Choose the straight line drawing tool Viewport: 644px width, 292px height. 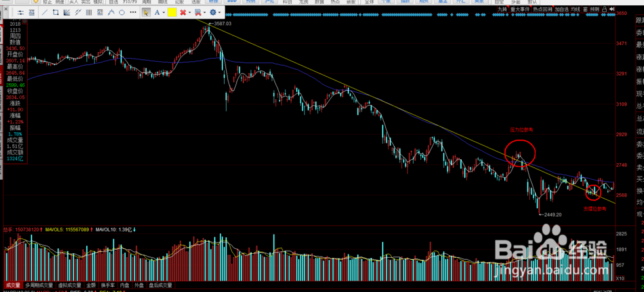[45, 12]
